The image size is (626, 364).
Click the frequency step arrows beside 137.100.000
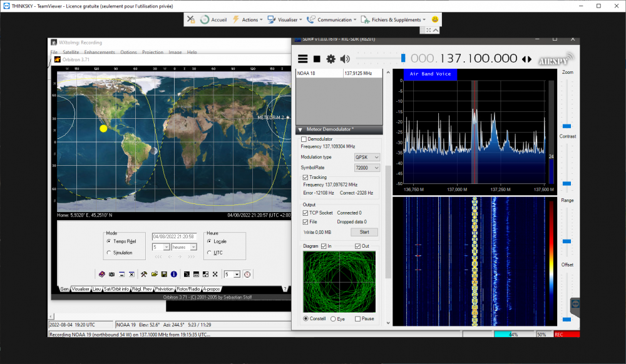pos(527,59)
